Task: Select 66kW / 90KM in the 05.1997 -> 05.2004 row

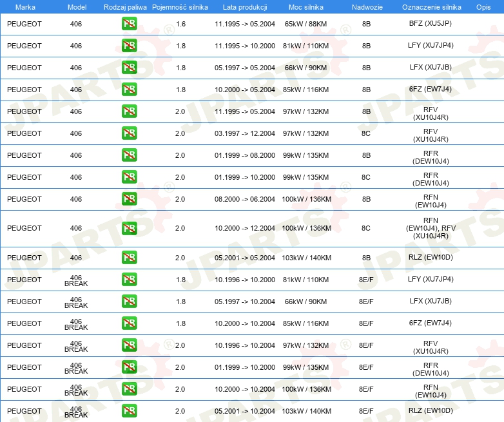Action: 305,68
